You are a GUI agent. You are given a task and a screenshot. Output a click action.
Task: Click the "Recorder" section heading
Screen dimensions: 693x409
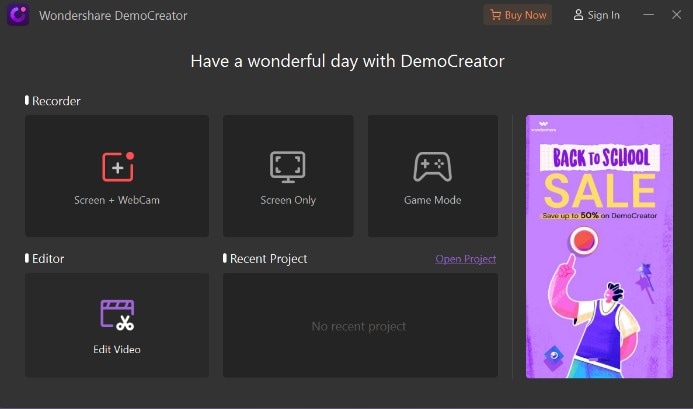(x=56, y=101)
